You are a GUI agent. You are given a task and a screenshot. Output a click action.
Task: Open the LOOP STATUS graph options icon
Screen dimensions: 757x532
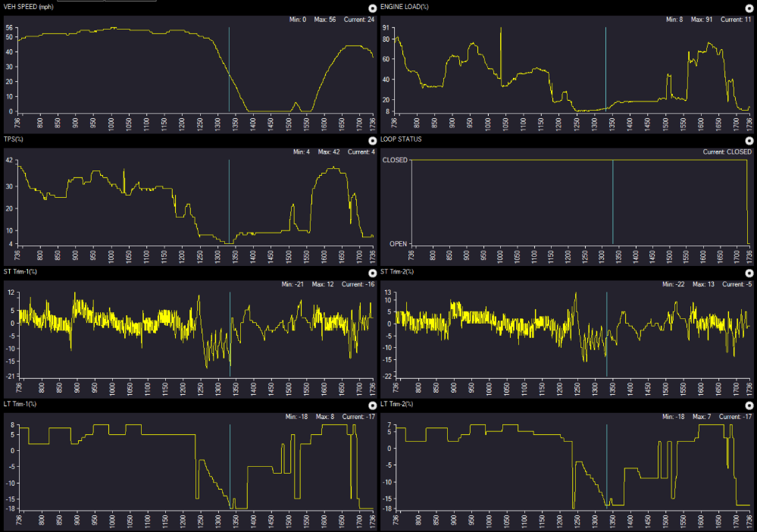point(749,140)
